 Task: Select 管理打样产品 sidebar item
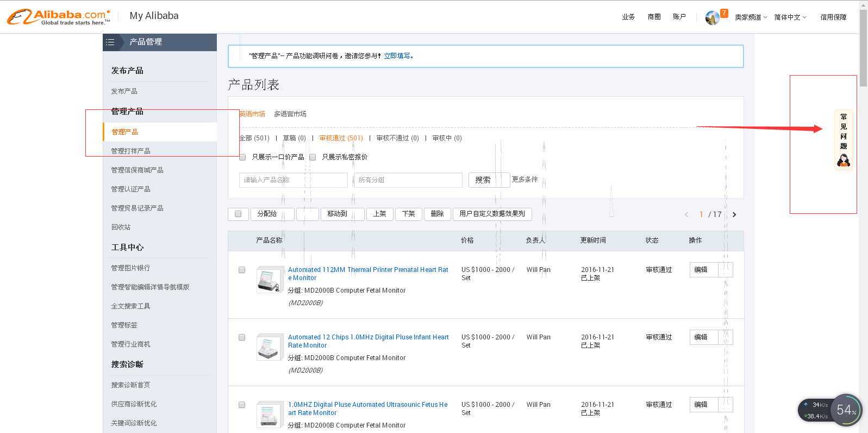(131, 151)
